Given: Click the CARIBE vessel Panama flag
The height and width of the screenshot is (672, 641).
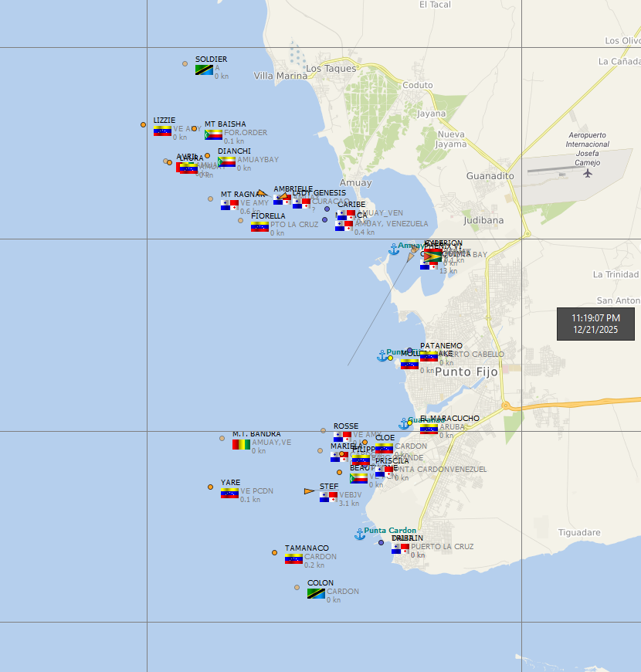Looking at the screenshot, I should (346, 216).
